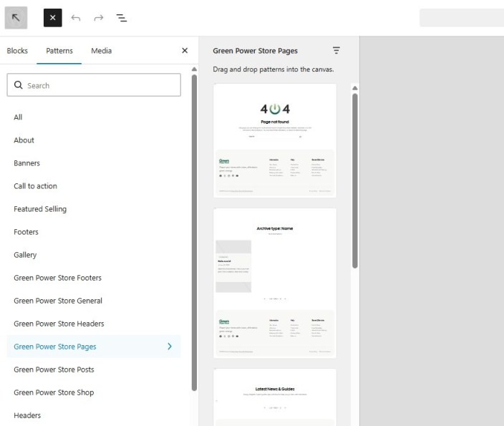
Task: Close the inserter panel with X
Action: pyautogui.click(x=185, y=51)
